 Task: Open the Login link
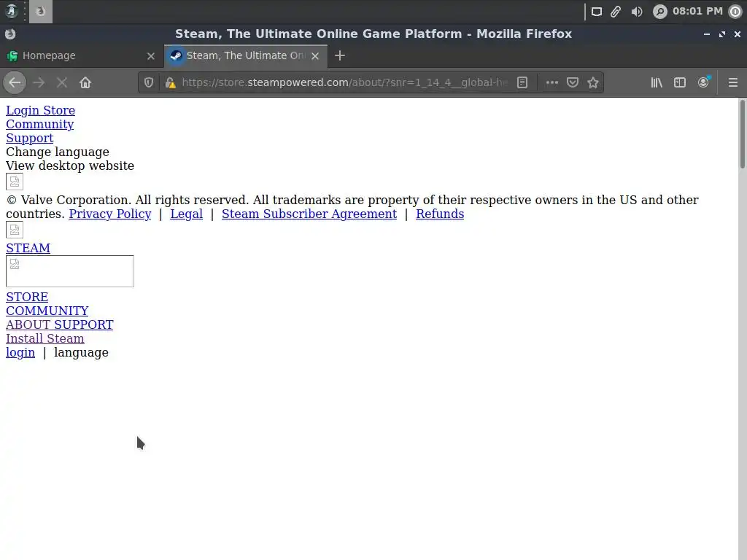coord(23,111)
